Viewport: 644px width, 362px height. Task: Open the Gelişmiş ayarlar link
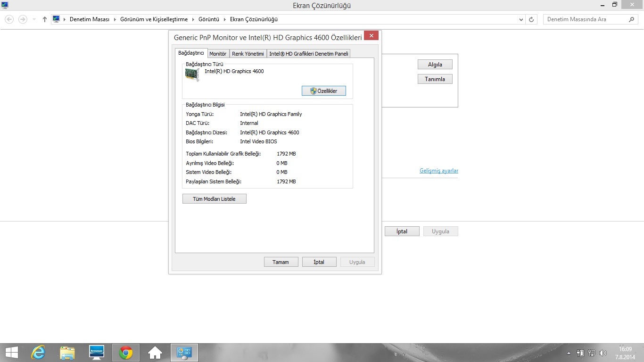click(x=439, y=171)
